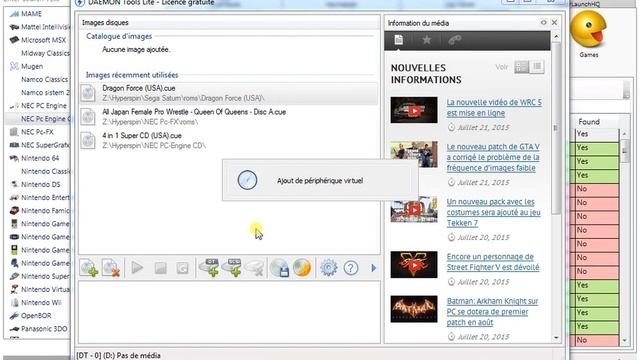Viewport: 640px width, 360px height.
Task: Click the Tekken 7 video thumbnail
Action: coord(414,209)
